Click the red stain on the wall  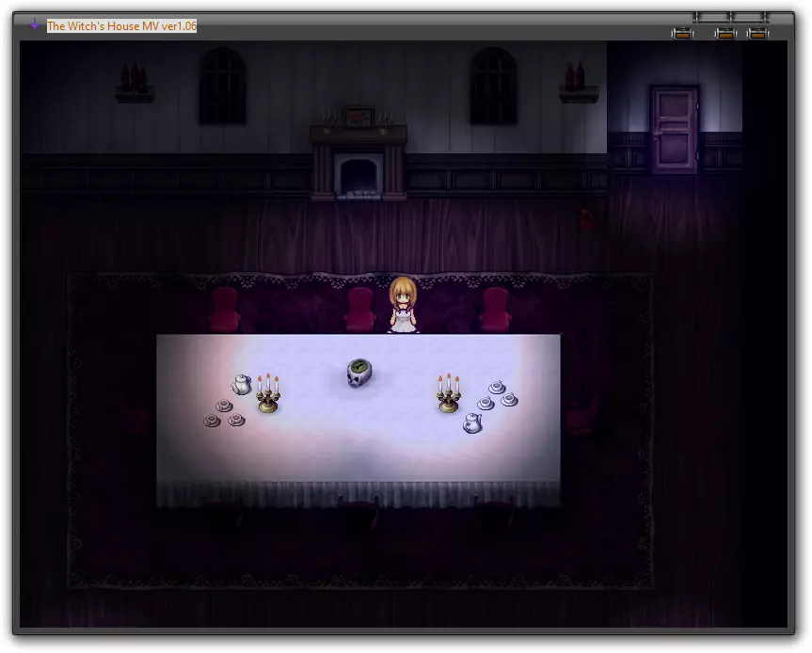(587, 218)
